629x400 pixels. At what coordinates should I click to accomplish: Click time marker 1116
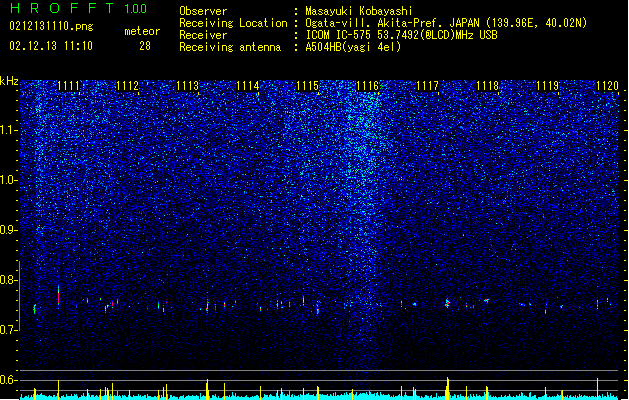[x=368, y=86]
